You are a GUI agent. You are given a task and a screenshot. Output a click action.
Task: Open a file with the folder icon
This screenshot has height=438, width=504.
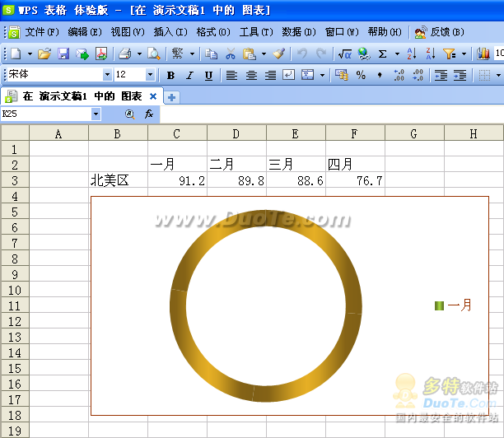pyautogui.click(x=44, y=54)
